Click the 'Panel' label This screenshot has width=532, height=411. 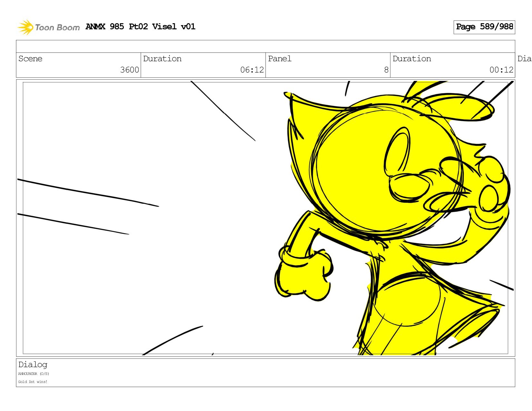point(280,59)
